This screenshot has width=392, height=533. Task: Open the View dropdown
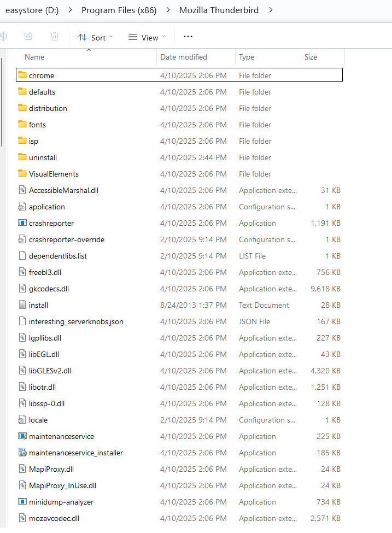point(147,37)
